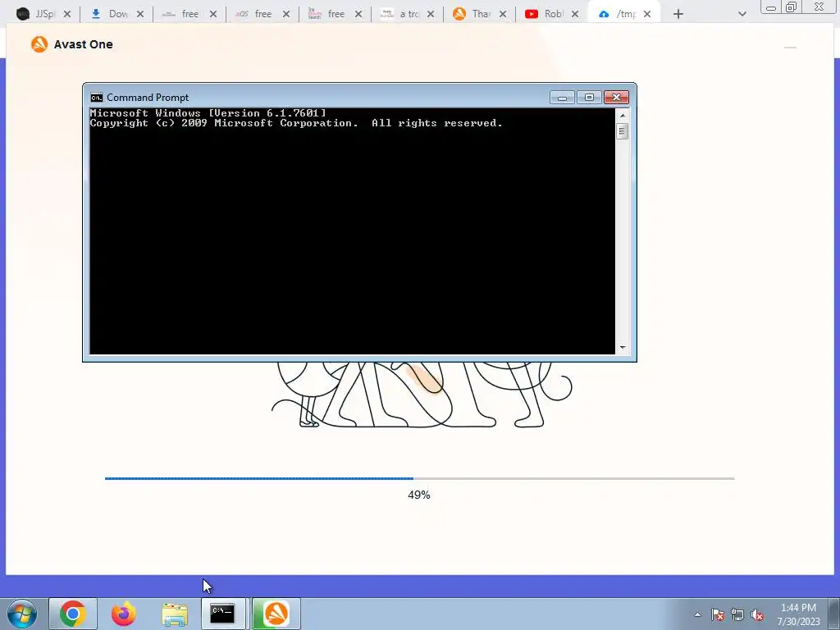Screen dimensions: 840x630
Task: Click the Command Prompt scrollbar thumb
Action: tap(623, 131)
